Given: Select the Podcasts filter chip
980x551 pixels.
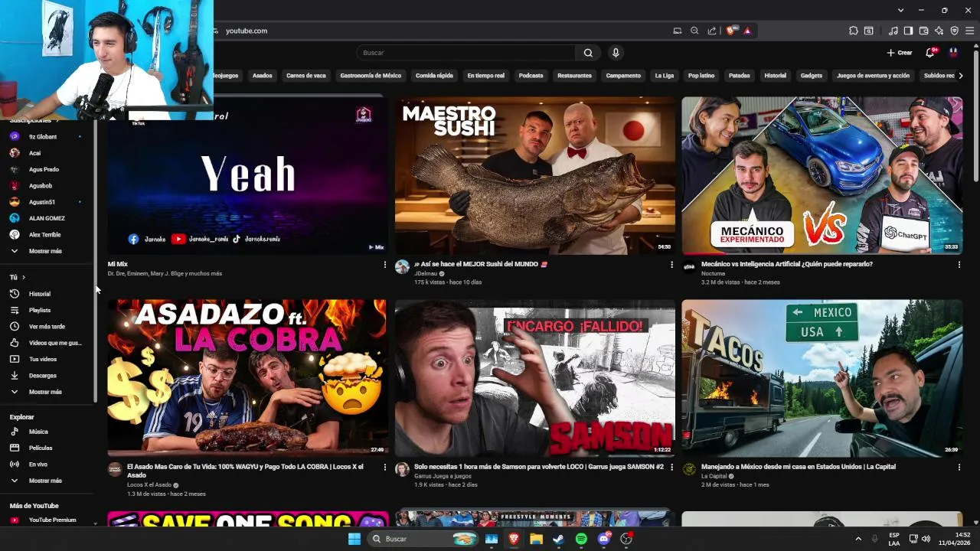Looking at the screenshot, I should 531,76.
